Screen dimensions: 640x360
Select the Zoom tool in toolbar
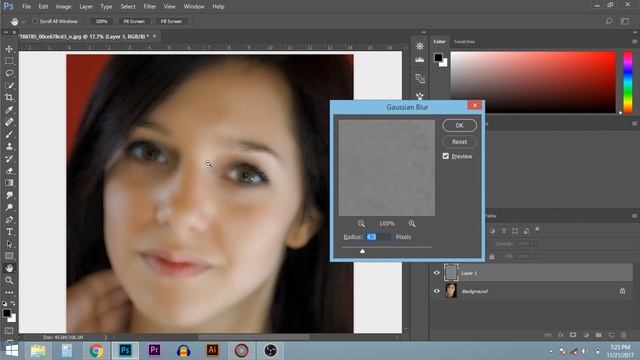[x=9, y=280]
